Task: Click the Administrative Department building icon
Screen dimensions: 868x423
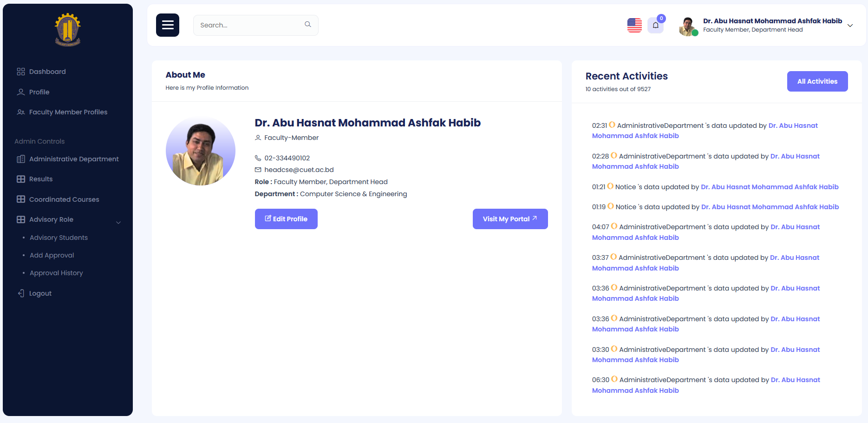Action: (x=21, y=159)
